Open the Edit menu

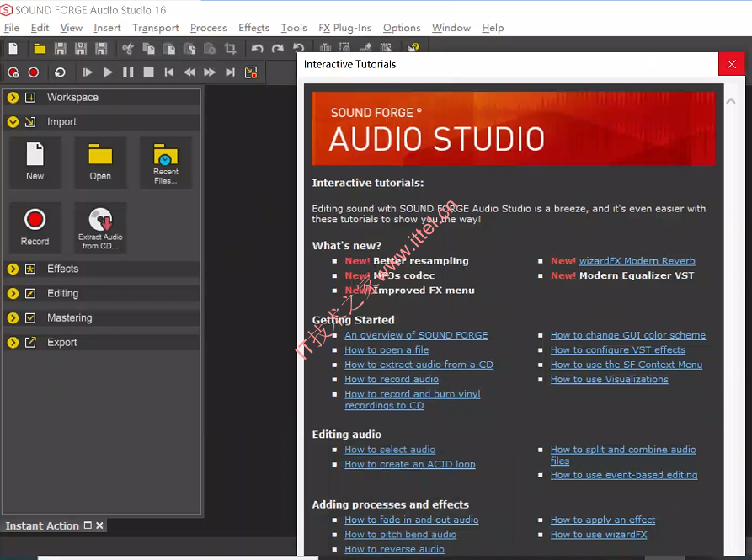coord(40,28)
